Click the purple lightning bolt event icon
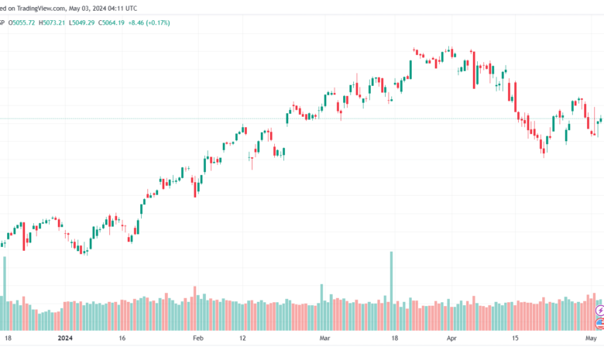604x364 pixels. click(600, 311)
